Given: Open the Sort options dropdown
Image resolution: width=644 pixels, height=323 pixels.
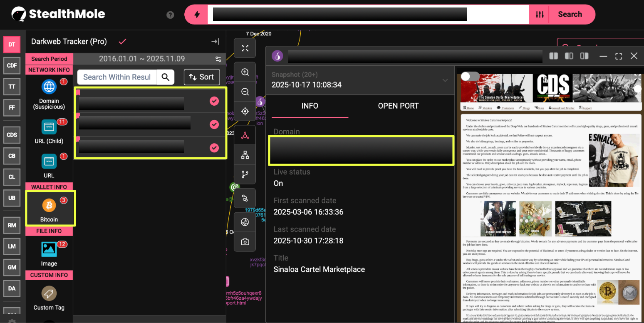Looking at the screenshot, I should point(202,77).
